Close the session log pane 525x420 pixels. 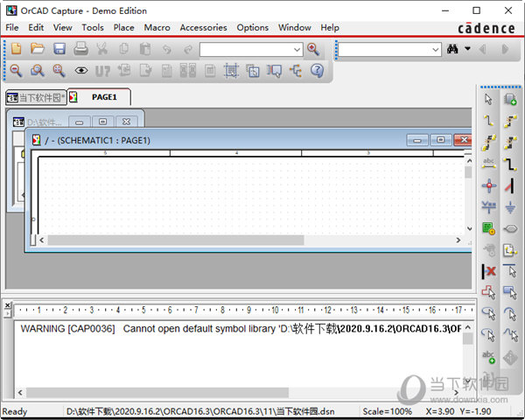pos(7,304)
